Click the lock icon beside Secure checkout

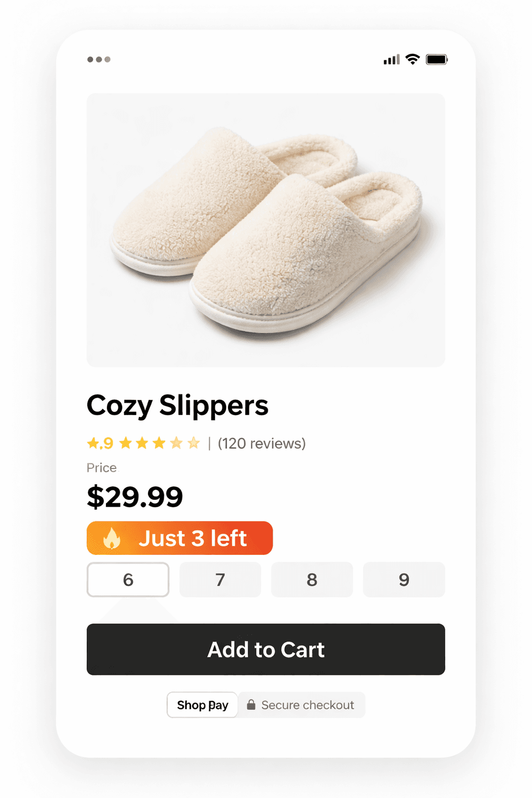coord(251,705)
